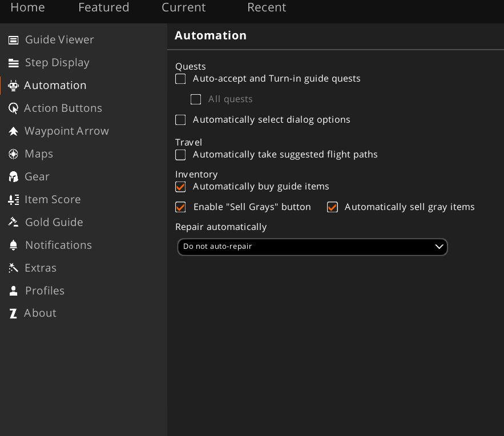504x436 pixels.
Task: Open the Recent tab
Action: click(x=267, y=7)
